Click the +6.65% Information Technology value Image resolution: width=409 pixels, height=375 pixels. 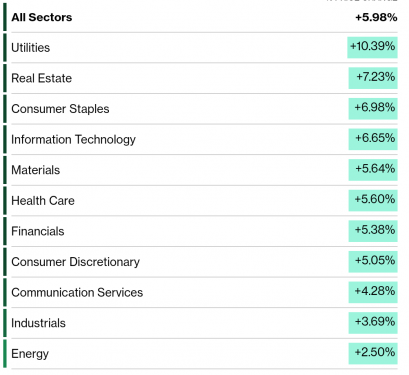(373, 139)
